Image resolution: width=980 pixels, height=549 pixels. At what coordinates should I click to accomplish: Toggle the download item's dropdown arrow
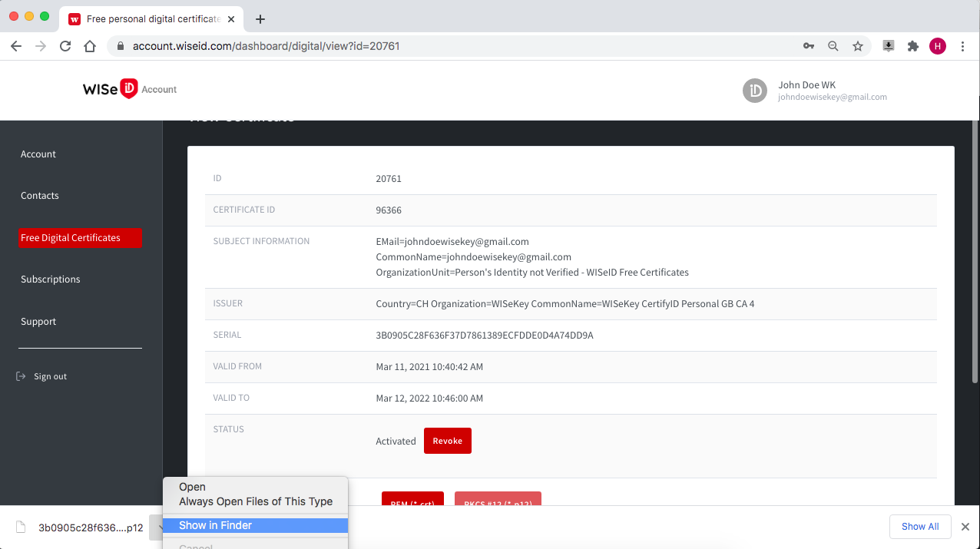click(156, 528)
